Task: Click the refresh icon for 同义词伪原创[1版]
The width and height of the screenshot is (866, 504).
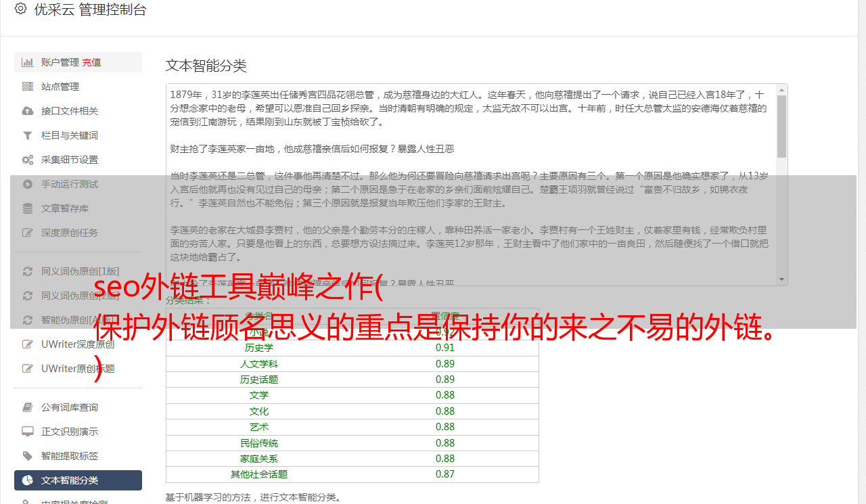Action: click(28, 271)
